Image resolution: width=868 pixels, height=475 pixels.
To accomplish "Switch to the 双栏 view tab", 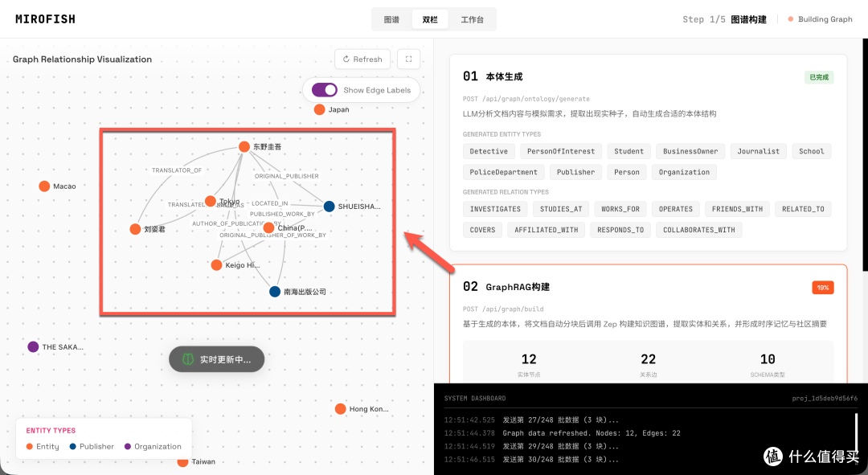I will (429, 19).
